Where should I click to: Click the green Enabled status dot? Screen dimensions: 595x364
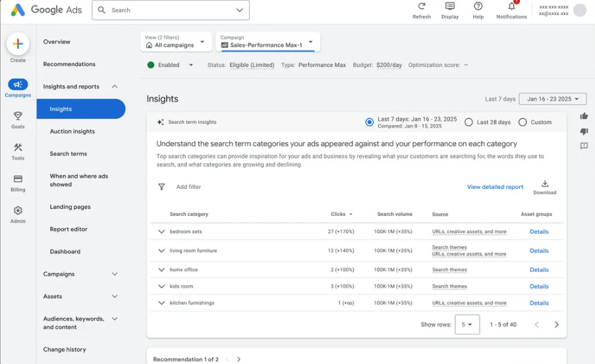point(151,65)
